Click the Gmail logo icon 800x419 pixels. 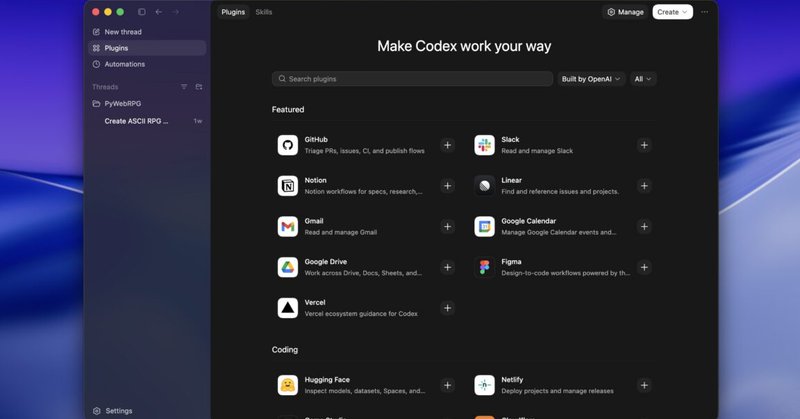click(x=288, y=227)
